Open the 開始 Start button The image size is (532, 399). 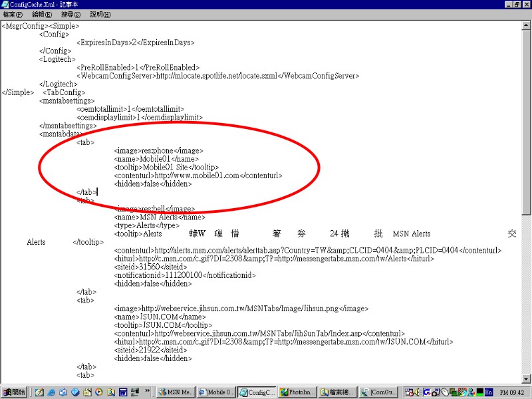(14, 392)
